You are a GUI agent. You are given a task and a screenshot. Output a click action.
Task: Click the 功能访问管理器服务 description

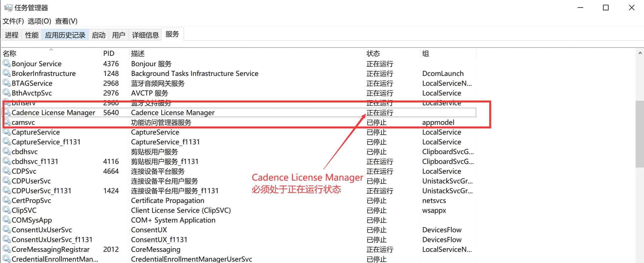coord(161,122)
